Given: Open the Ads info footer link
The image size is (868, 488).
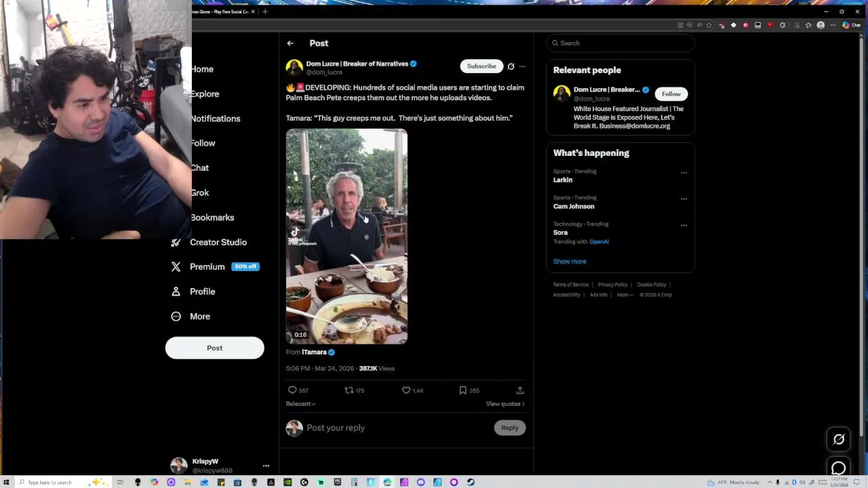Looking at the screenshot, I should click(x=598, y=295).
